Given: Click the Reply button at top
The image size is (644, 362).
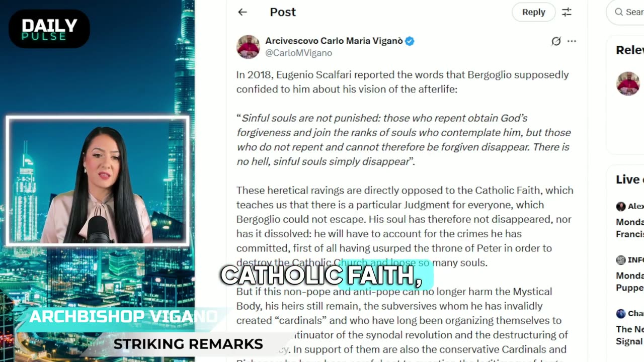Looking at the screenshot, I should pos(533,12).
